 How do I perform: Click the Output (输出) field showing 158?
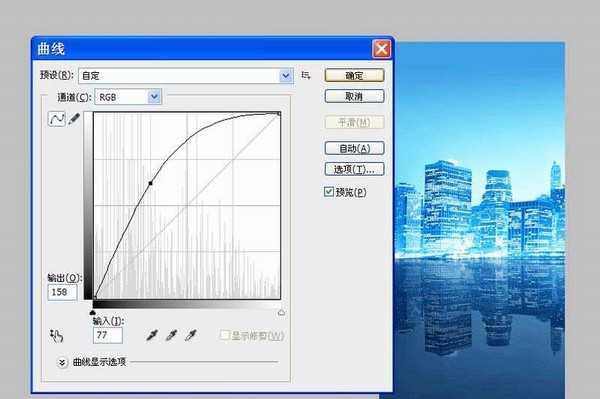[x=62, y=292]
